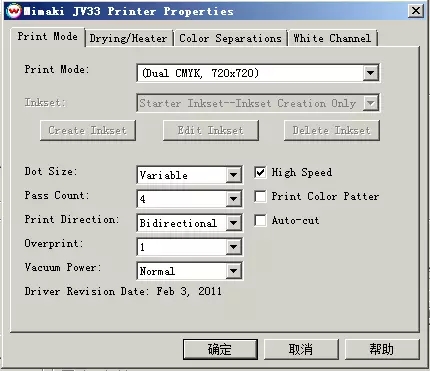Enable the Auto-cut checkbox
Viewport: 430px width, 371px height.
tap(260, 220)
